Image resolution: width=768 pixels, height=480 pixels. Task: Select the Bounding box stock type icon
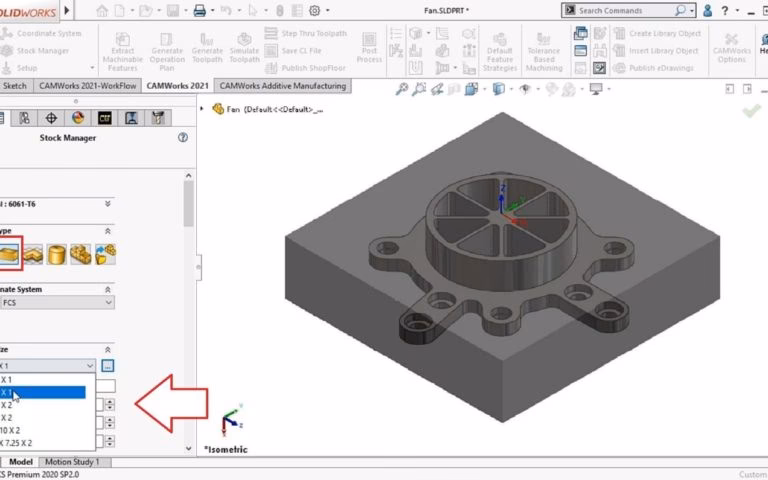pyautogui.click(x=9, y=254)
